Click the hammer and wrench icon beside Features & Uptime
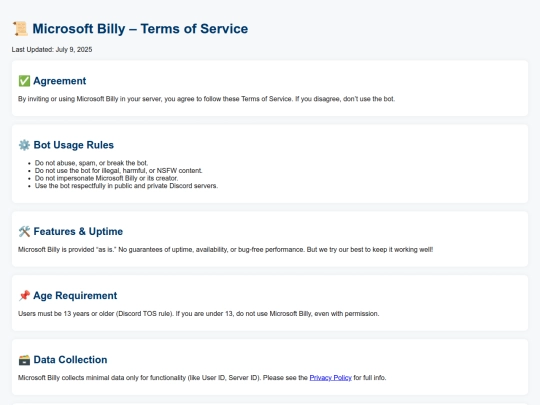The width and height of the screenshot is (540, 405). pyautogui.click(x=24, y=231)
